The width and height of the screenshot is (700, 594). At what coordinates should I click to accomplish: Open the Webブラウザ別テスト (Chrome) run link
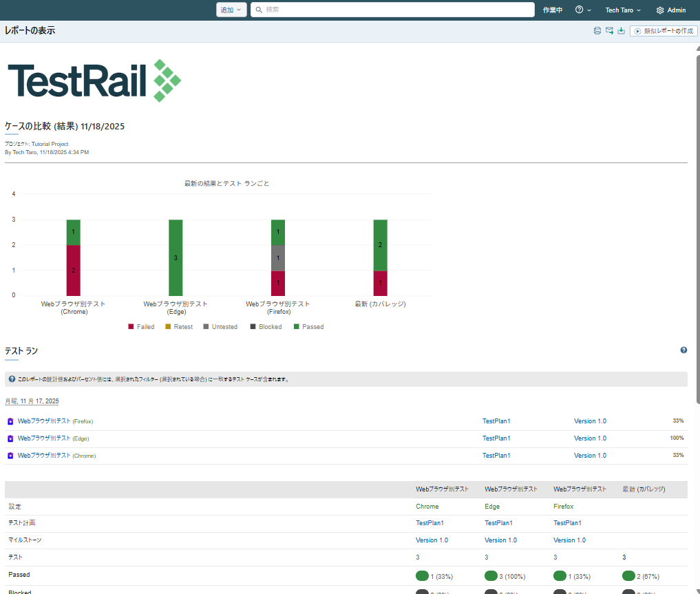tap(44, 455)
